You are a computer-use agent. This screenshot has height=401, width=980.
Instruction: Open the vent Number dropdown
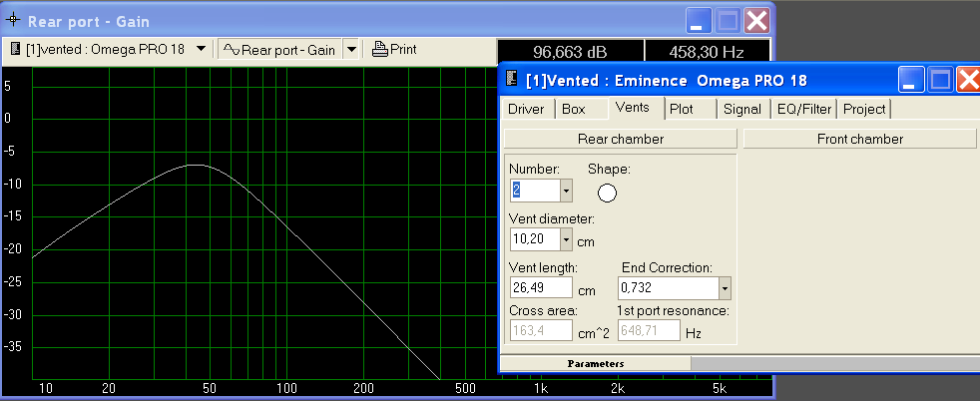pyautogui.click(x=566, y=190)
